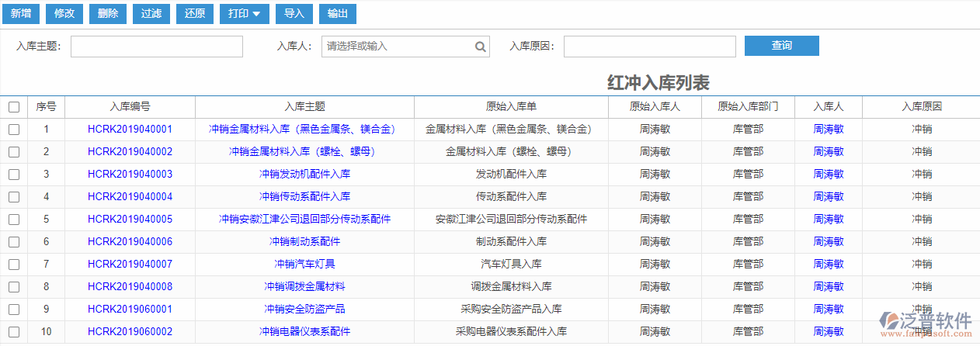Screen dimensions: 980x346
Task: Click the 新增 button
Action: 21,14
